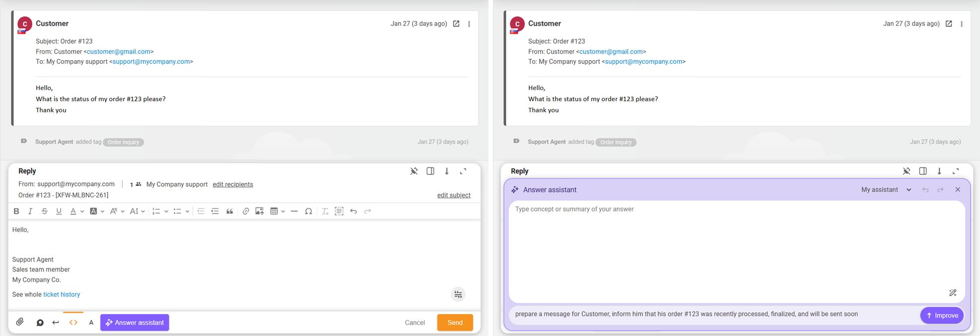Click the insert image toolbar icon

(259, 211)
